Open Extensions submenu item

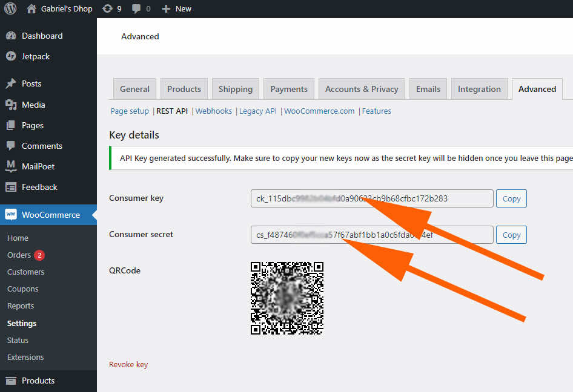pyautogui.click(x=25, y=357)
